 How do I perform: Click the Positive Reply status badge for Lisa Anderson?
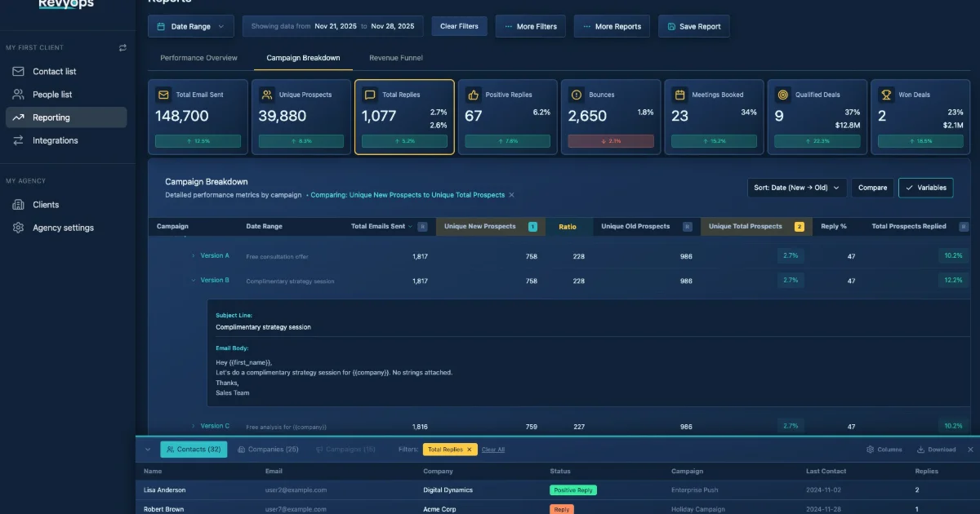tap(573, 490)
